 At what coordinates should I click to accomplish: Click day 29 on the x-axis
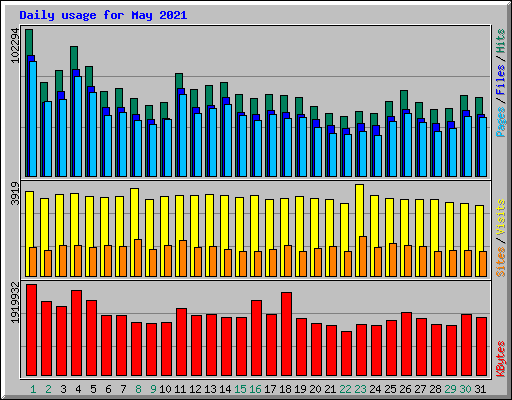tap(450, 389)
